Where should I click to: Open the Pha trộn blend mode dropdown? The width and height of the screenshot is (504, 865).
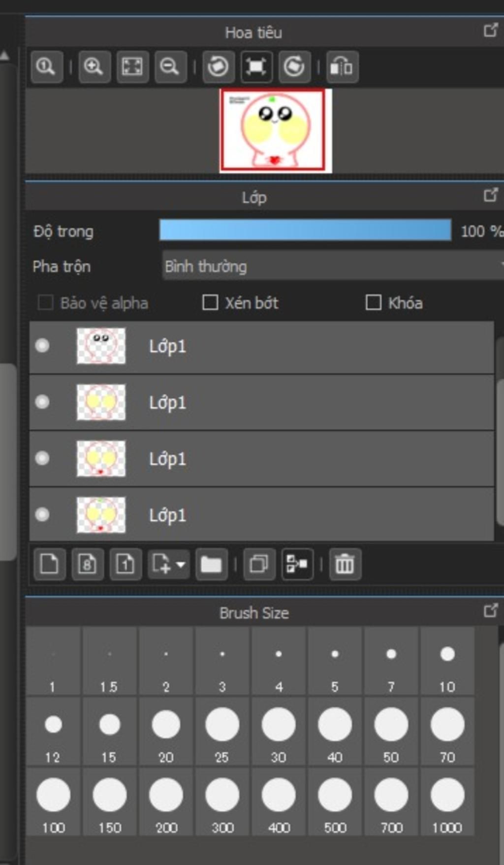(x=332, y=266)
